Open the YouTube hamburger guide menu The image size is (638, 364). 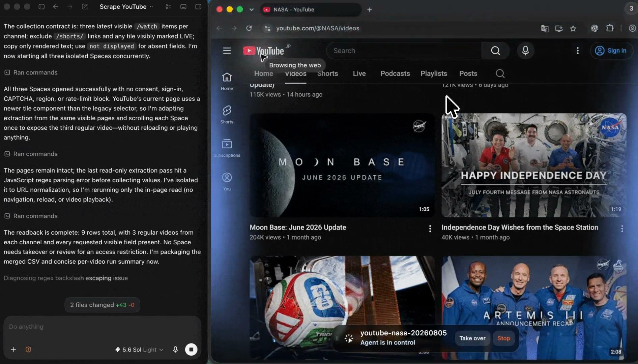pos(227,51)
